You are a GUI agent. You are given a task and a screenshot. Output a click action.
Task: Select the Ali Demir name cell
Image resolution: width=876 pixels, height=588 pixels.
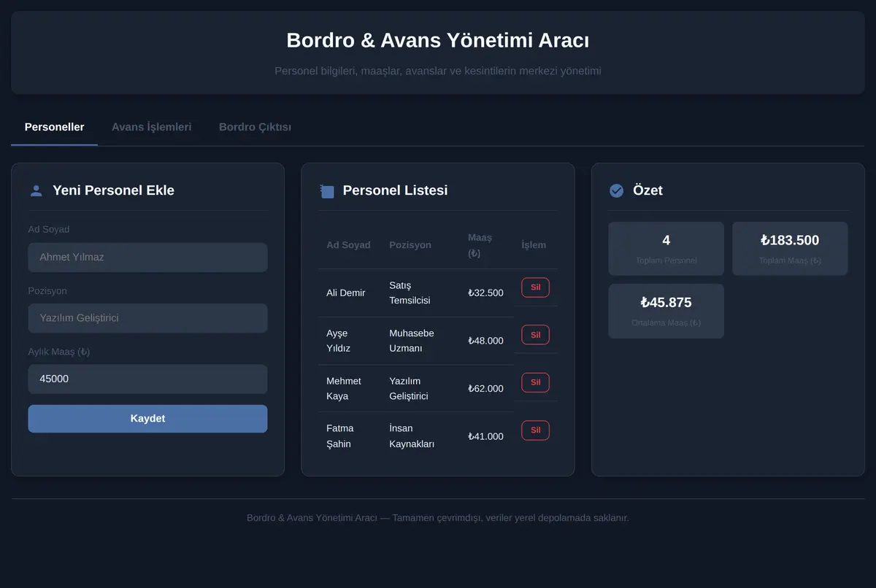coord(349,293)
